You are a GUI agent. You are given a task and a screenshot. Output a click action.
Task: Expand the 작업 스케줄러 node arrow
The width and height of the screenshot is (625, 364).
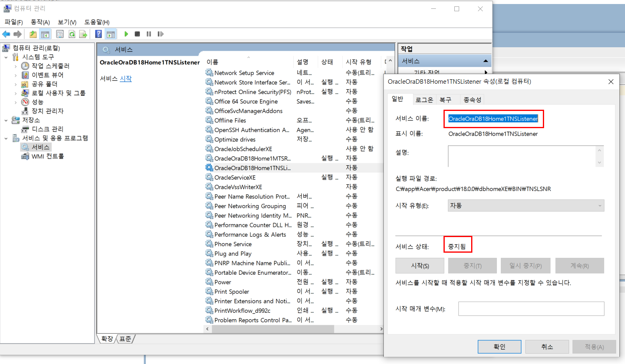[x=16, y=66]
